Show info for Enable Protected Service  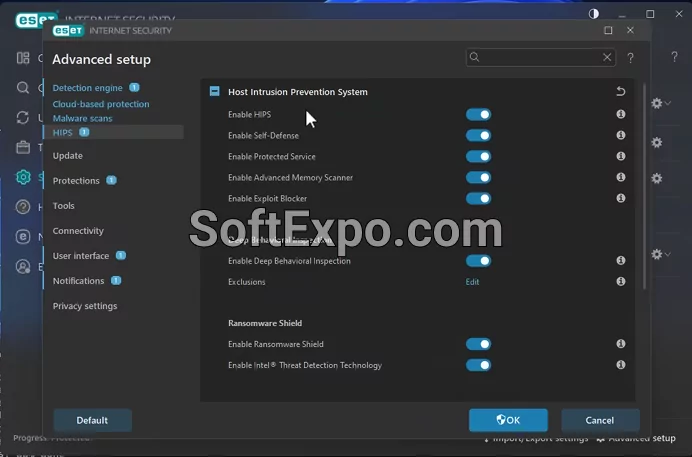click(x=621, y=156)
